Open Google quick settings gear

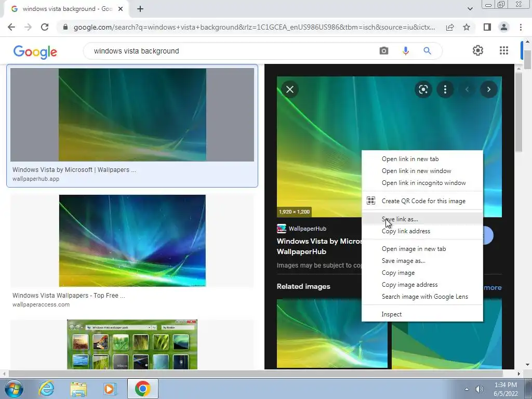[x=478, y=50]
